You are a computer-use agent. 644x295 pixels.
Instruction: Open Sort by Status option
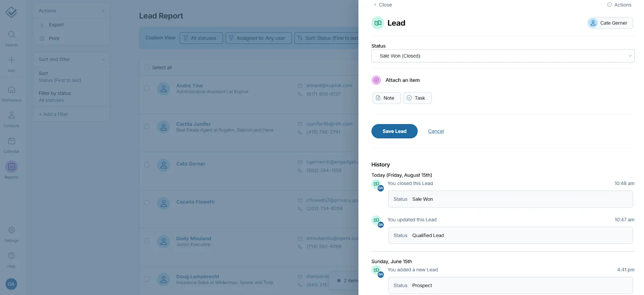pos(60,77)
